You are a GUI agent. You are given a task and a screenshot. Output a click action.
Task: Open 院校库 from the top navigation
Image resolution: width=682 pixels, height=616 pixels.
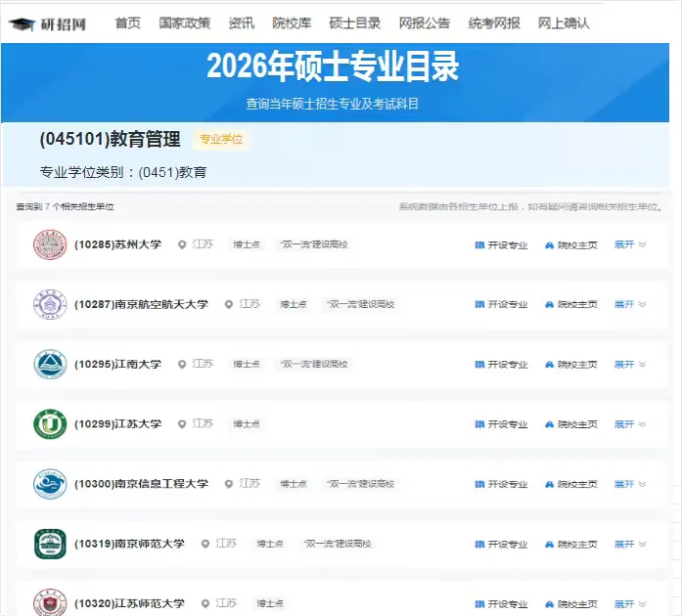(x=292, y=23)
